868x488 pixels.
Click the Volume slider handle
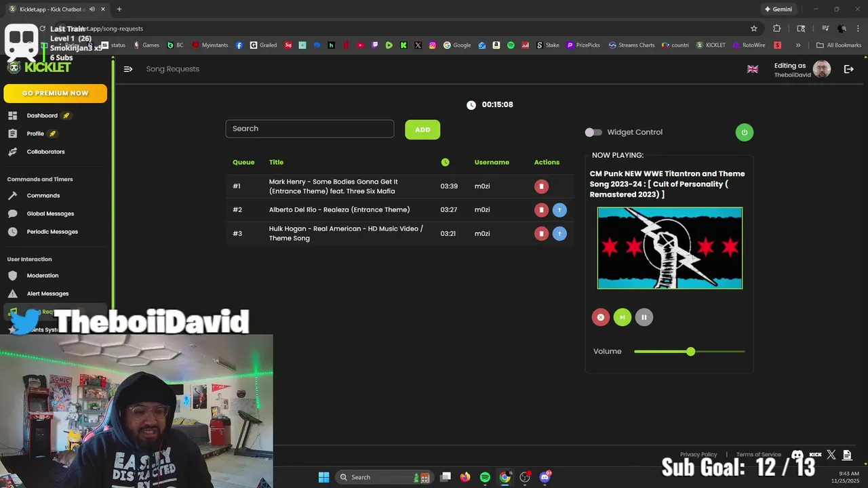tap(690, 352)
